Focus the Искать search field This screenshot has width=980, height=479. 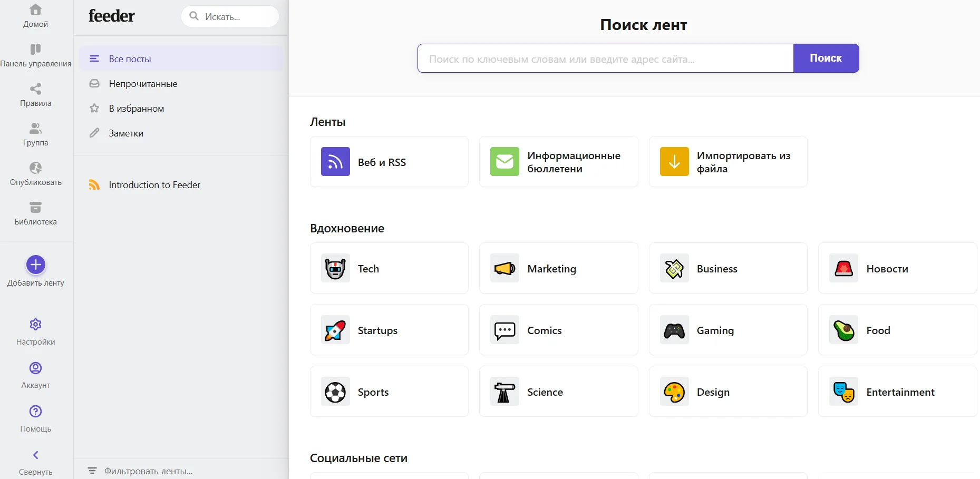point(230,16)
